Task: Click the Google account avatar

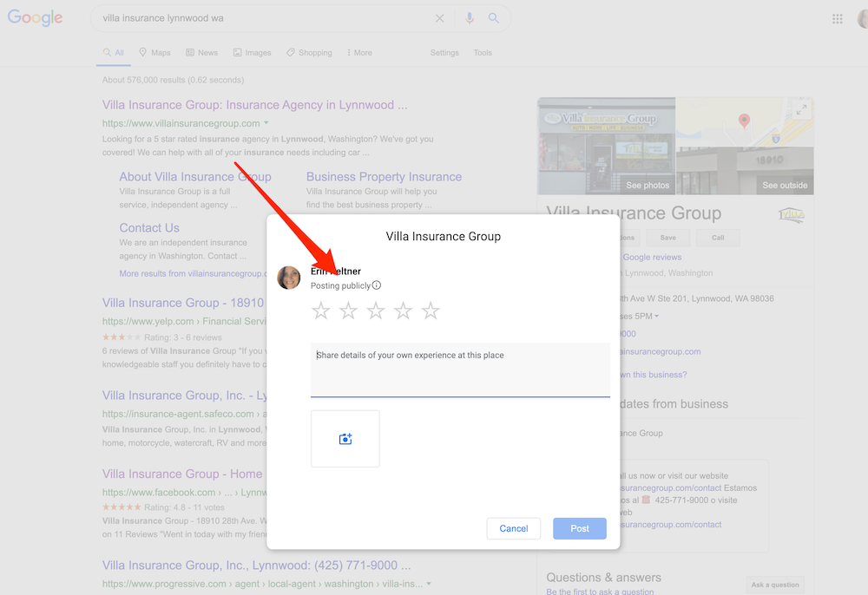Action: 863,19
